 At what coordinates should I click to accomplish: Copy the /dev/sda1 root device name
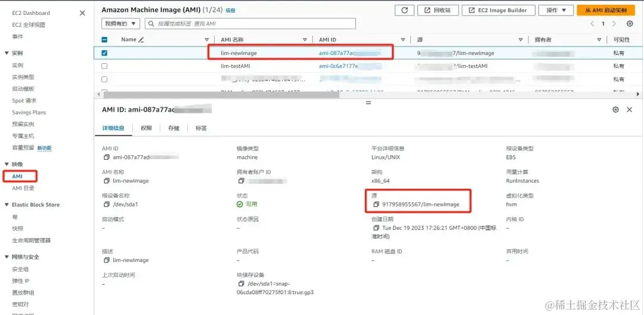(x=107, y=204)
